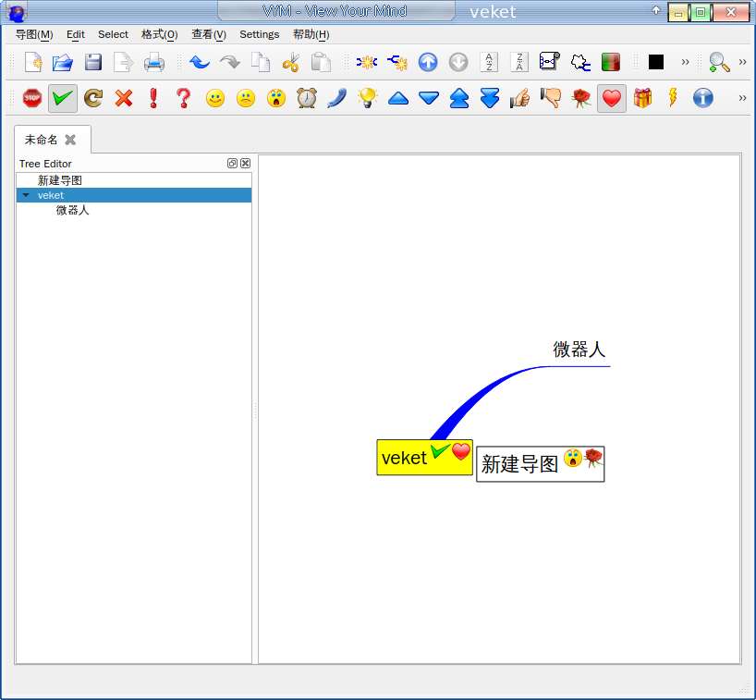Screen dimensions: 756x700
Task: Toggle the double down arrow flag
Action: pyautogui.click(x=490, y=98)
